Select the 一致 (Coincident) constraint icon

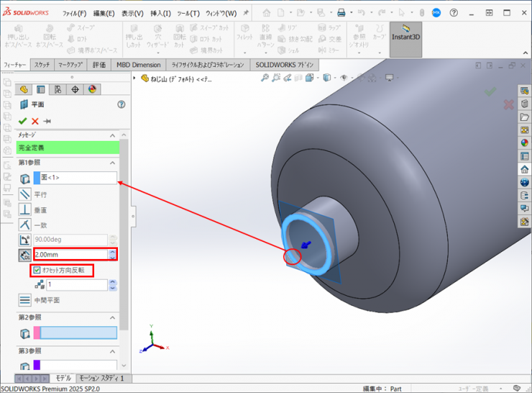point(25,225)
